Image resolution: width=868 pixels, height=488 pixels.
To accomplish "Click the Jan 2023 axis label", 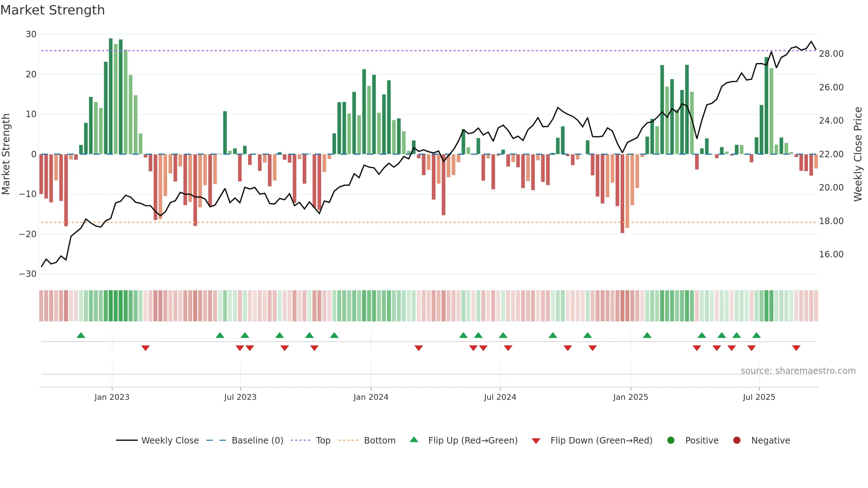I will coord(112,397).
